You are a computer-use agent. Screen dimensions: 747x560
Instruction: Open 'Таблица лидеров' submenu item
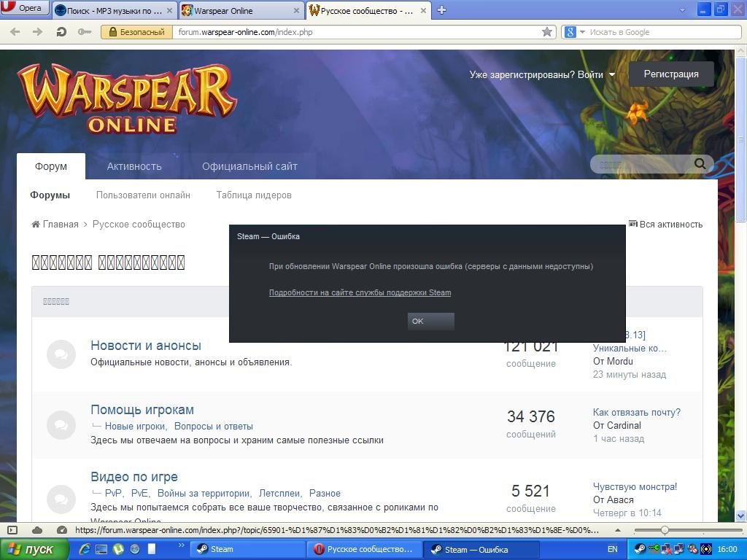coord(254,195)
